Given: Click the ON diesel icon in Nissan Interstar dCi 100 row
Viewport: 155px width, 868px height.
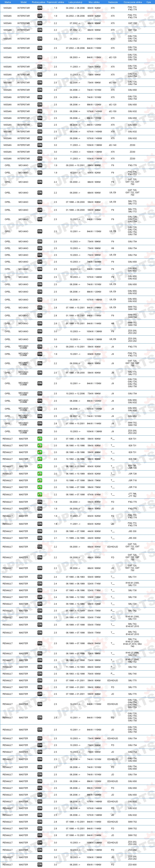Looking at the screenshot, I should [40, 83].
